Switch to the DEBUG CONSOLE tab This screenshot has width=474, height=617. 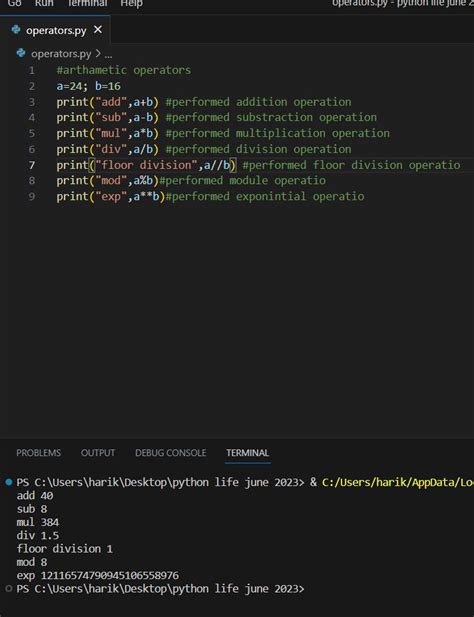171,453
